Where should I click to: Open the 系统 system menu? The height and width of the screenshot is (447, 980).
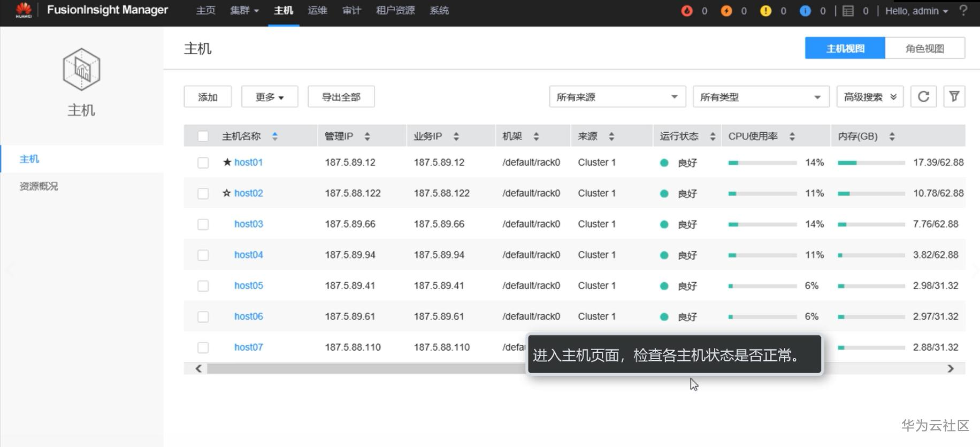[x=439, y=11]
